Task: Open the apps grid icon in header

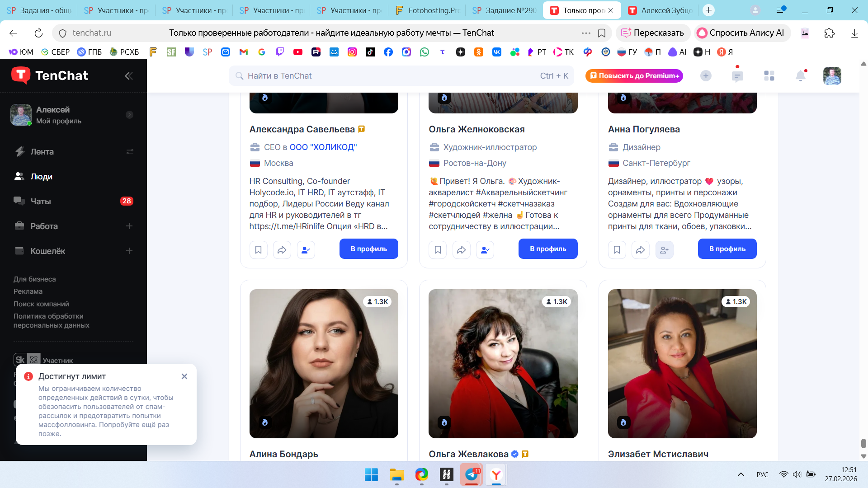Action: [769, 76]
